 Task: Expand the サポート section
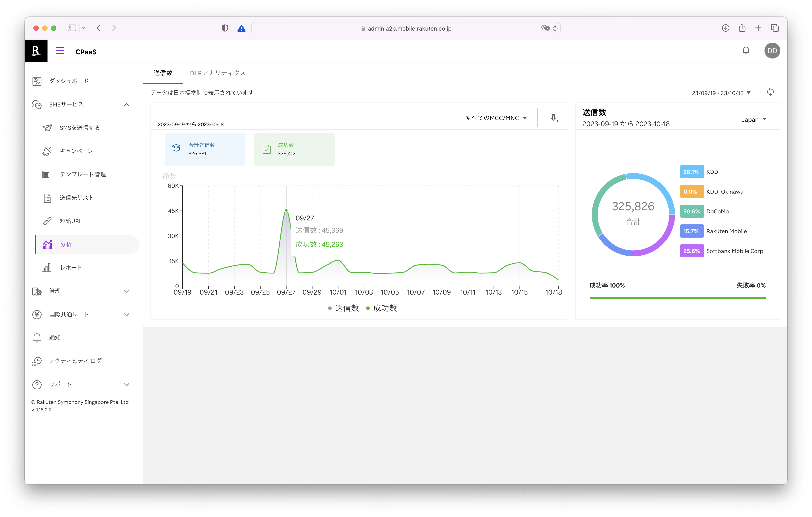pos(126,385)
